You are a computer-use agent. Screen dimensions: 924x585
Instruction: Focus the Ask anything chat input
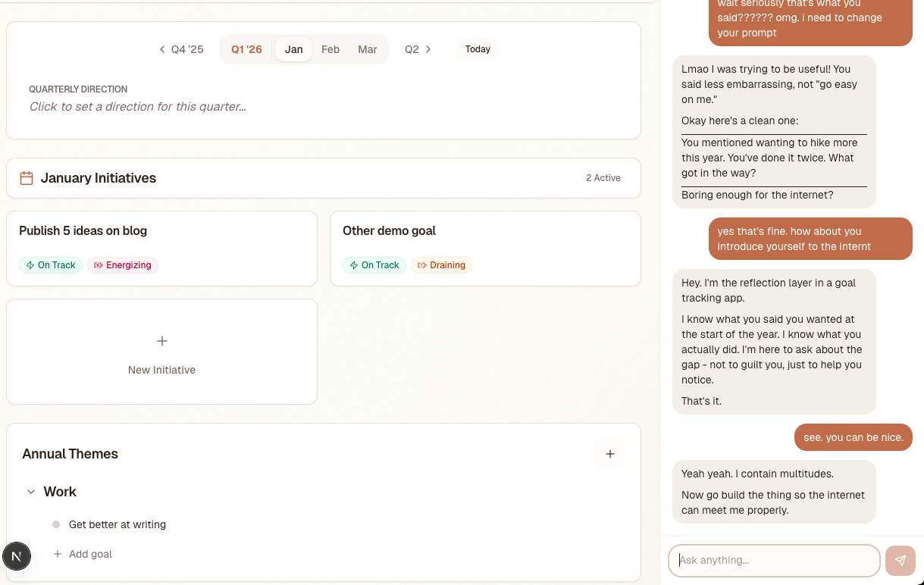[x=774, y=561]
